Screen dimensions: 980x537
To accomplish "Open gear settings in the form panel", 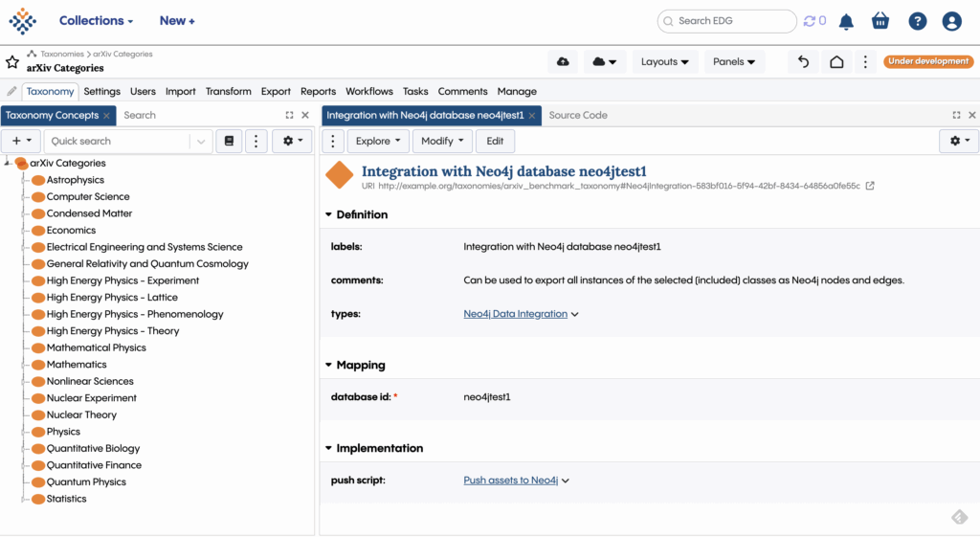I will click(959, 142).
